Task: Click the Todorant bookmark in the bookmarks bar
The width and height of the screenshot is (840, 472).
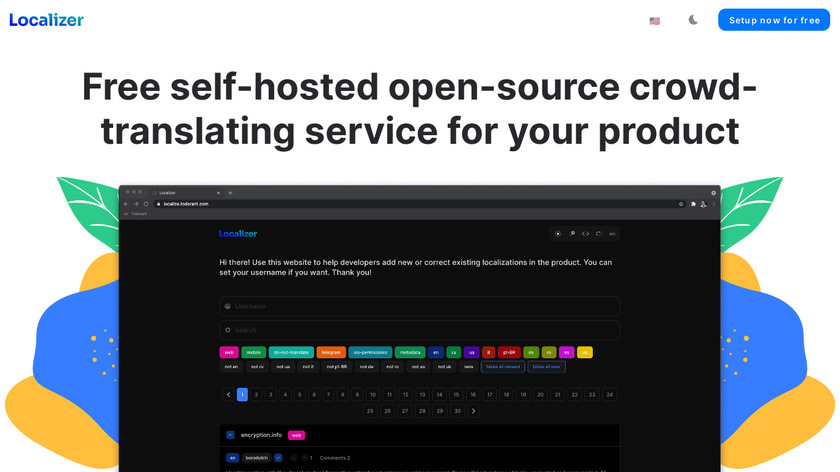Action: click(x=136, y=214)
